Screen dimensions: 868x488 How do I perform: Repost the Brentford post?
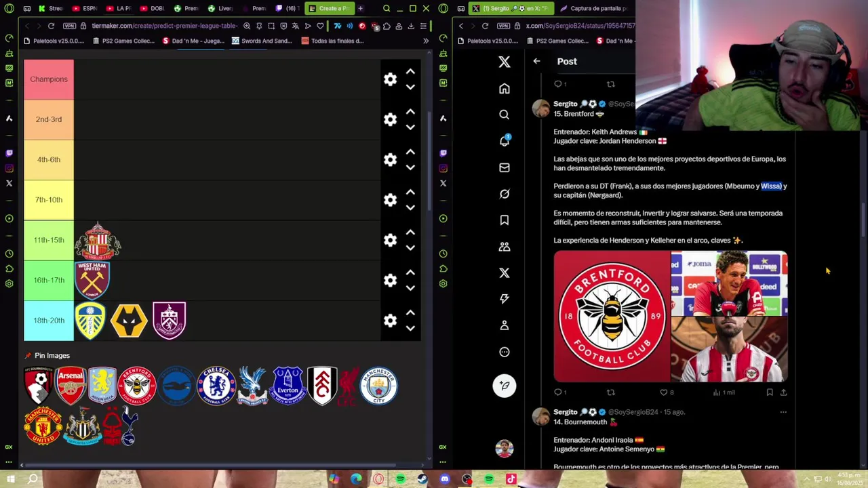[610, 392]
